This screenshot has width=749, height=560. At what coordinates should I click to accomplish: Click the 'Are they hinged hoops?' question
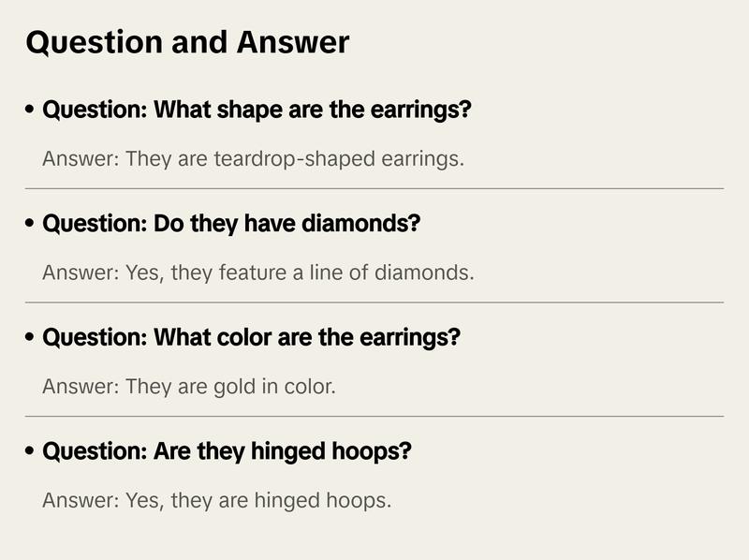227,451
